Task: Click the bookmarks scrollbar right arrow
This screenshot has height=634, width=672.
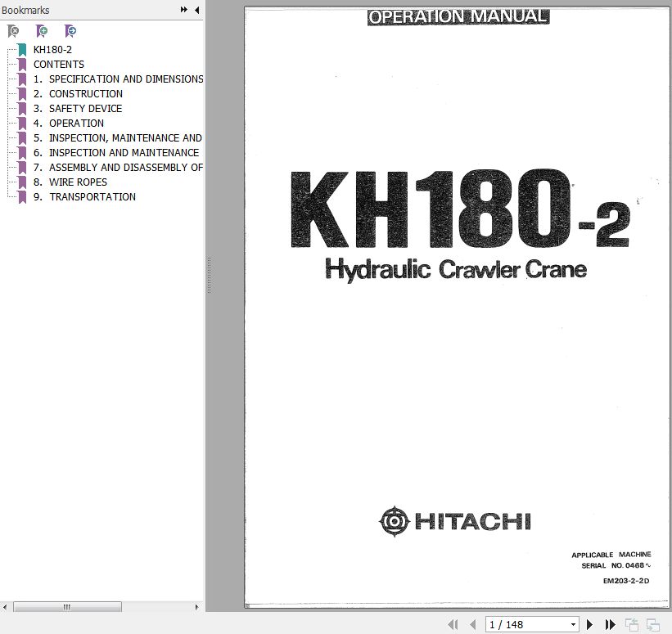Action: click(196, 607)
